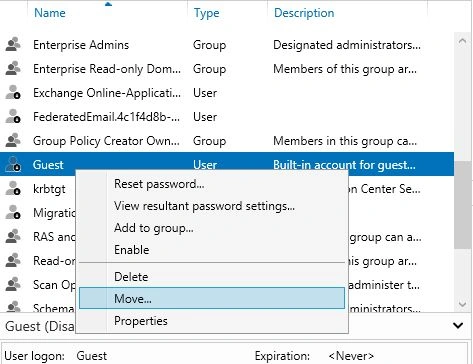Screen dimensions: 473x364
Task: Sort list by Name column
Action: [x=50, y=13]
